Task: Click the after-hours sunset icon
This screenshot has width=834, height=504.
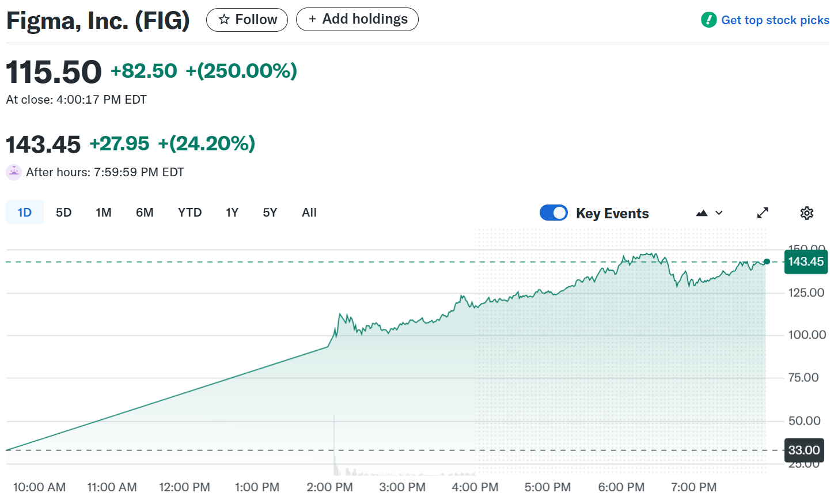Action: pyautogui.click(x=14, y=172)
